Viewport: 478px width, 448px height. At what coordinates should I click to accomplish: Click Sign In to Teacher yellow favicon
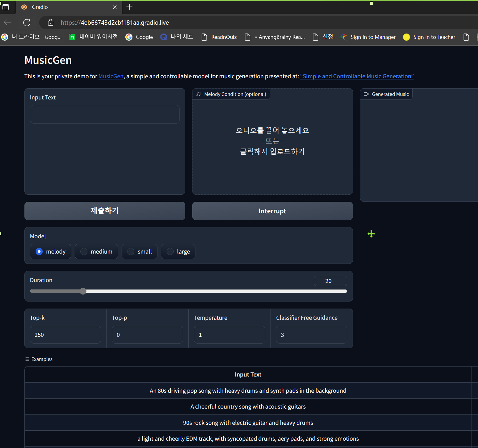point(406,37)
